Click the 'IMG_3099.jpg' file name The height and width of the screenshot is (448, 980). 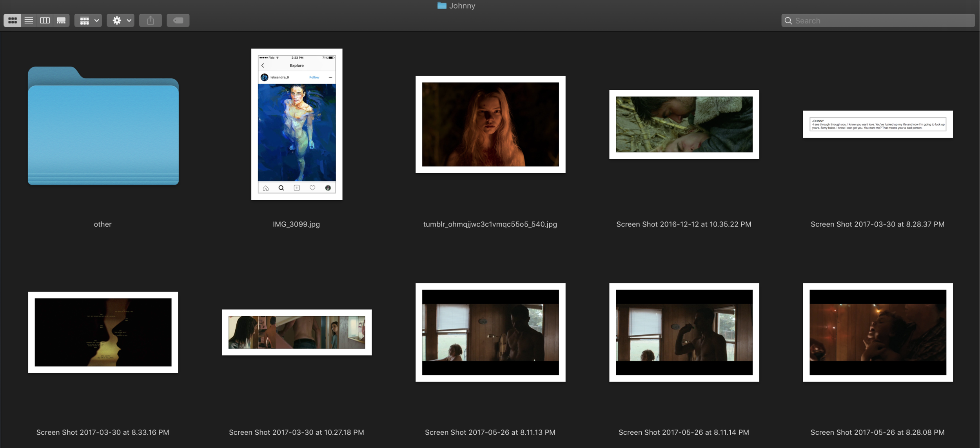[296, 224]
